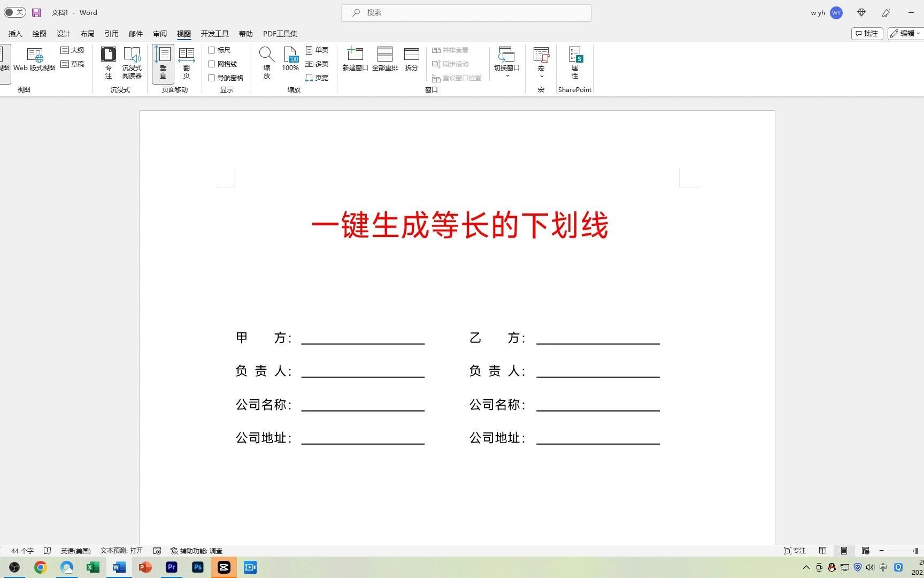Click the diamond premium icon
Image resolution: width=924 pixels, height=578 pixels.
click(x=861, y=12)
